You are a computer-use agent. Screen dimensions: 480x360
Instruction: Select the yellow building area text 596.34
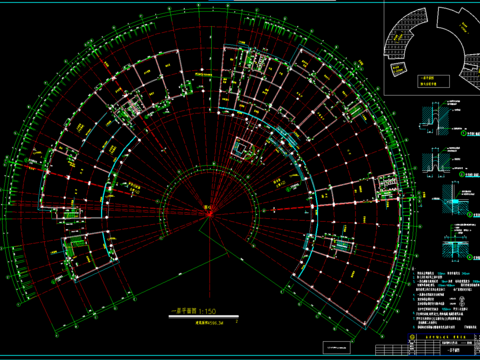coord(210,323)
